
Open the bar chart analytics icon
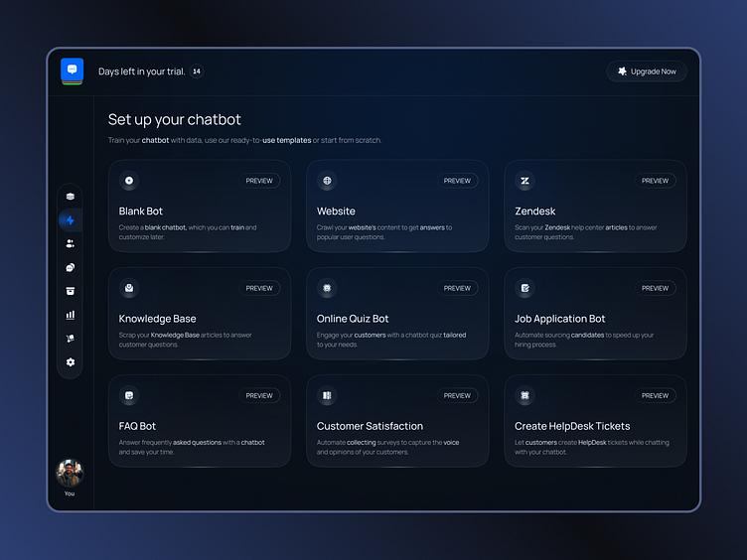pos(71,315)
